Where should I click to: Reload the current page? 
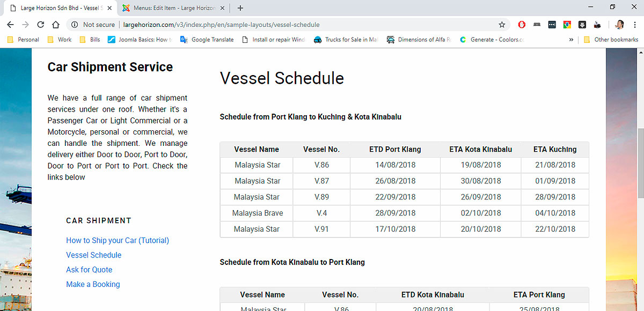click(40, 25)
